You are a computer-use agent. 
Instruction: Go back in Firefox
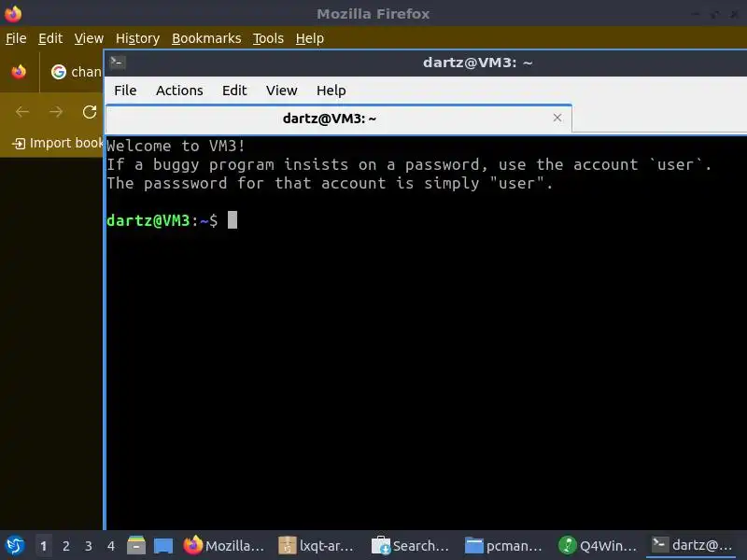pyautogui.click(x=22, y=112)
